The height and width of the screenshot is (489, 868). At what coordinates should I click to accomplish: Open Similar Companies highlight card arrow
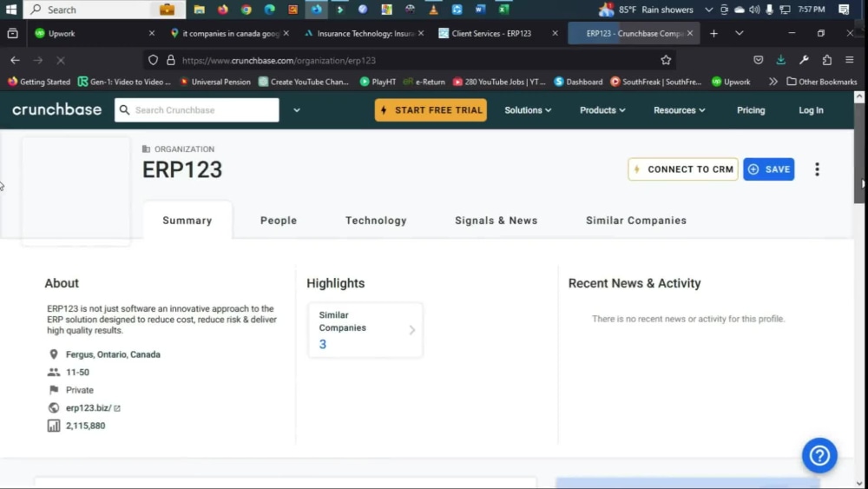click(411, 330)
